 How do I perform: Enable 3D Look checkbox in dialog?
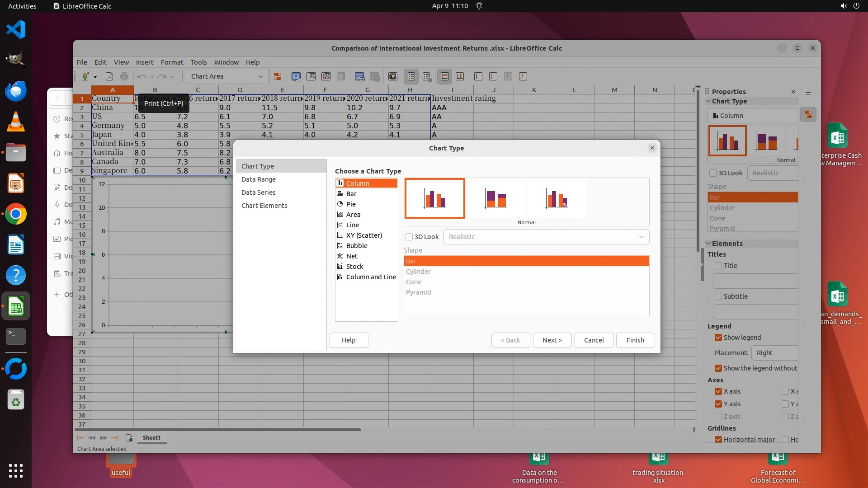[x=409, y=237]
